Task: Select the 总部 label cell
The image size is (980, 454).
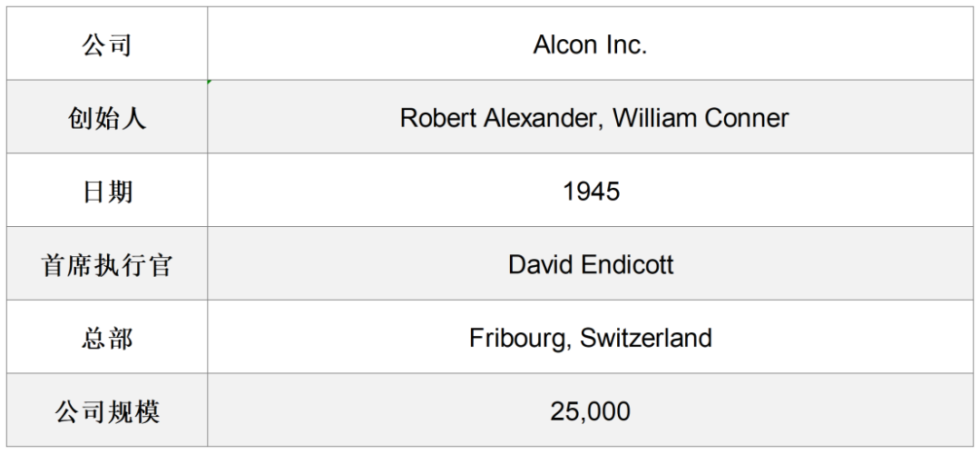Action: tap(107, 337)
